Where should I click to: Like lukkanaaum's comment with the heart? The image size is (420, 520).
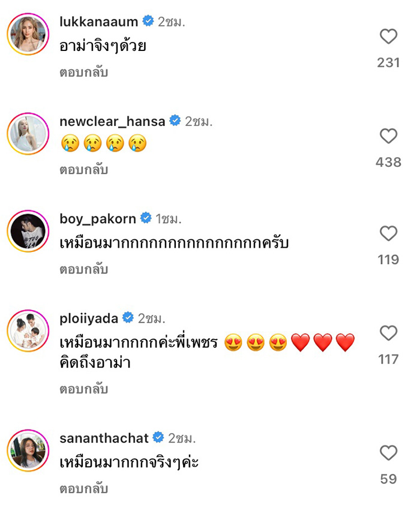(x=389, y=37)
